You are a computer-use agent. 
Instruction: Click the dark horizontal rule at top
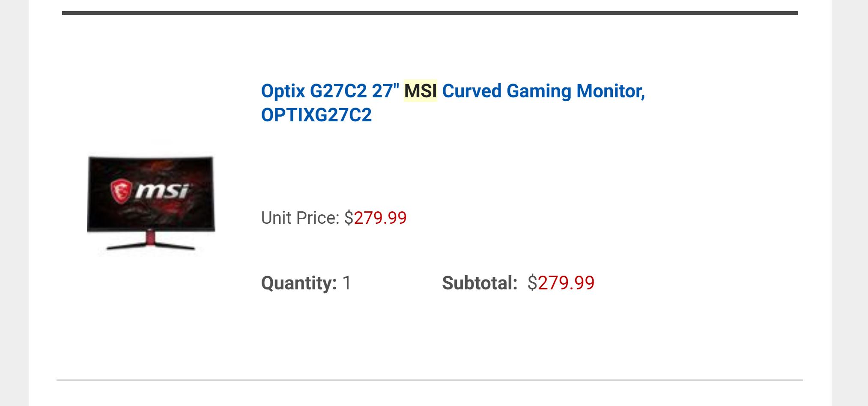(x=430, y=13)
